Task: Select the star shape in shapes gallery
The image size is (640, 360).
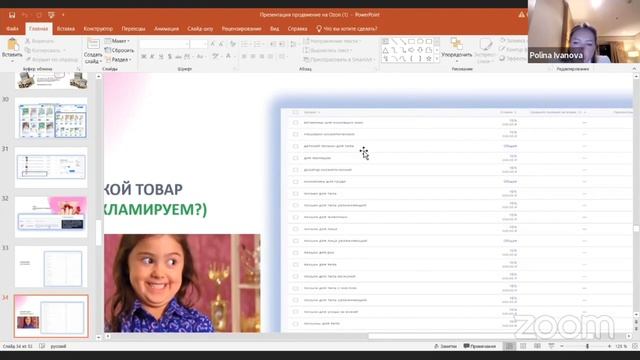Action: point(429,59)
